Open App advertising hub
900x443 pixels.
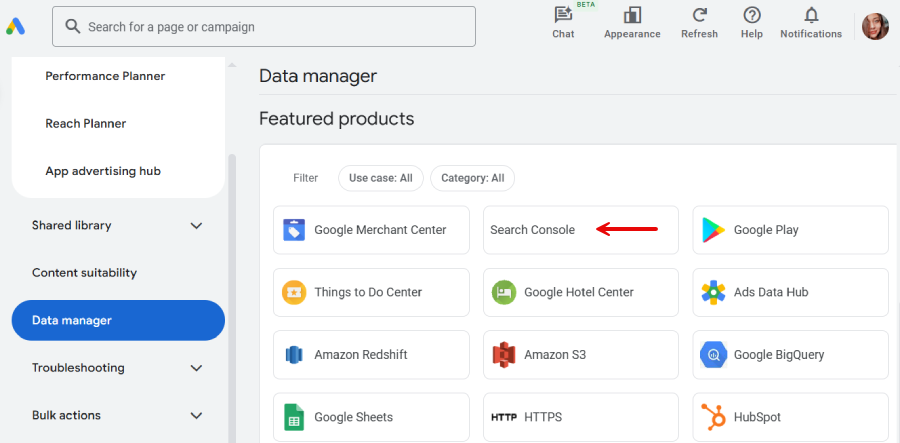pos(103,172)
